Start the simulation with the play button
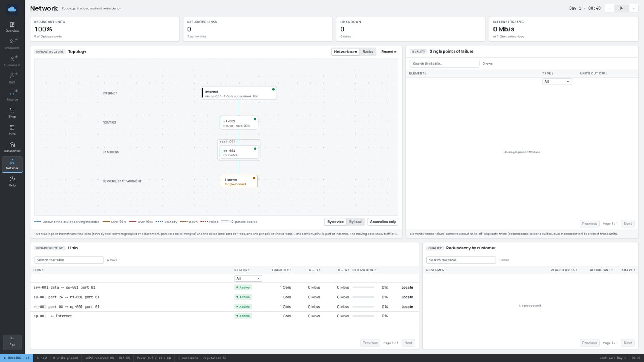644x362 pixels. click(621, 8)
